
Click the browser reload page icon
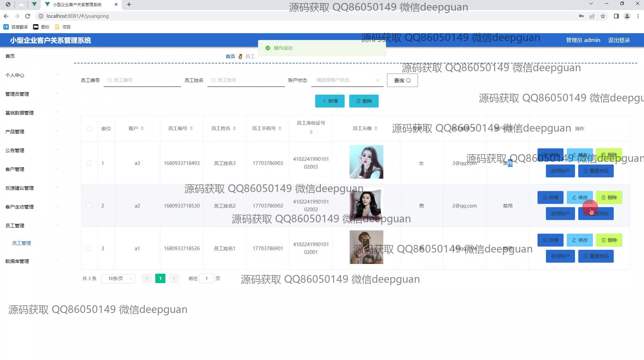[x=28, y=16]
